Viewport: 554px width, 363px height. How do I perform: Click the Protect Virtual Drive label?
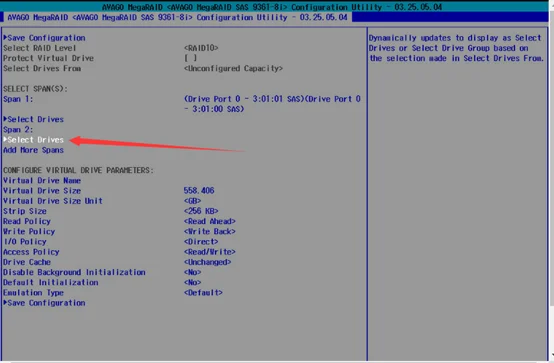coord(48,58)
